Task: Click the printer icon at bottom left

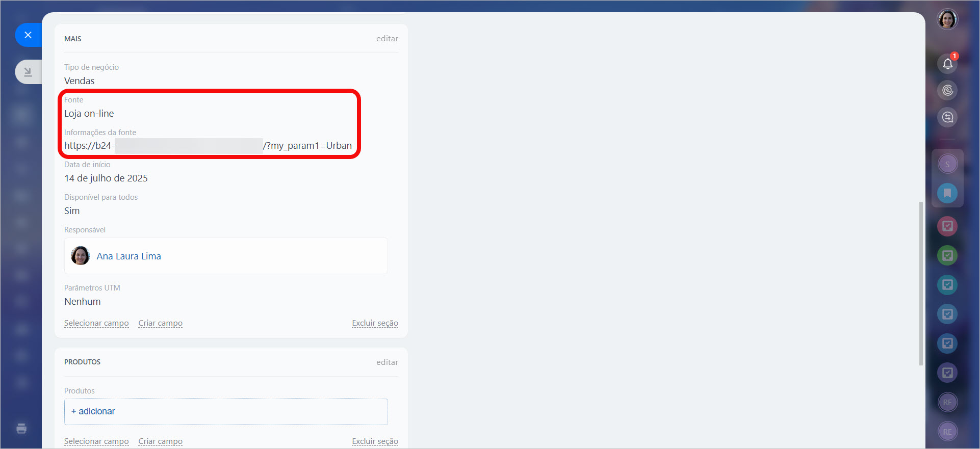Action: (21, 429)
